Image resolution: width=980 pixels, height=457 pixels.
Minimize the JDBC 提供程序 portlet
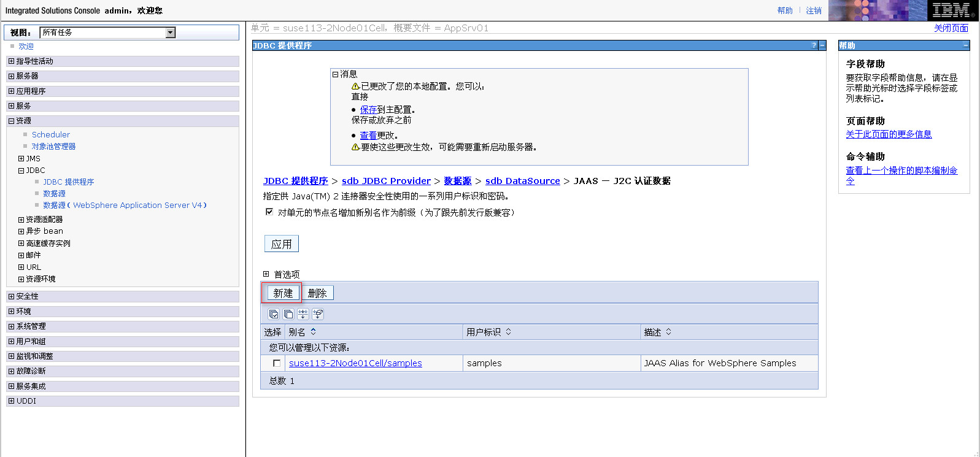pyautogui.click(x=822, y=45)
